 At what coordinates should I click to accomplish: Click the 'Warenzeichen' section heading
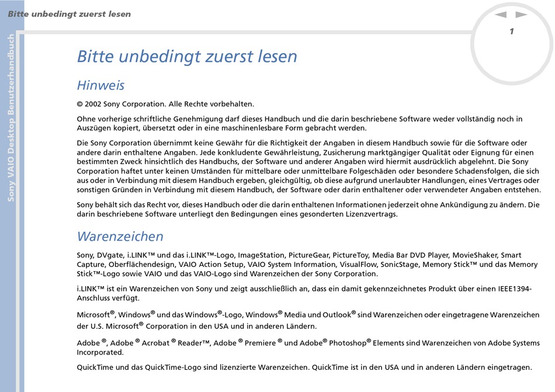tap(120, 237)
